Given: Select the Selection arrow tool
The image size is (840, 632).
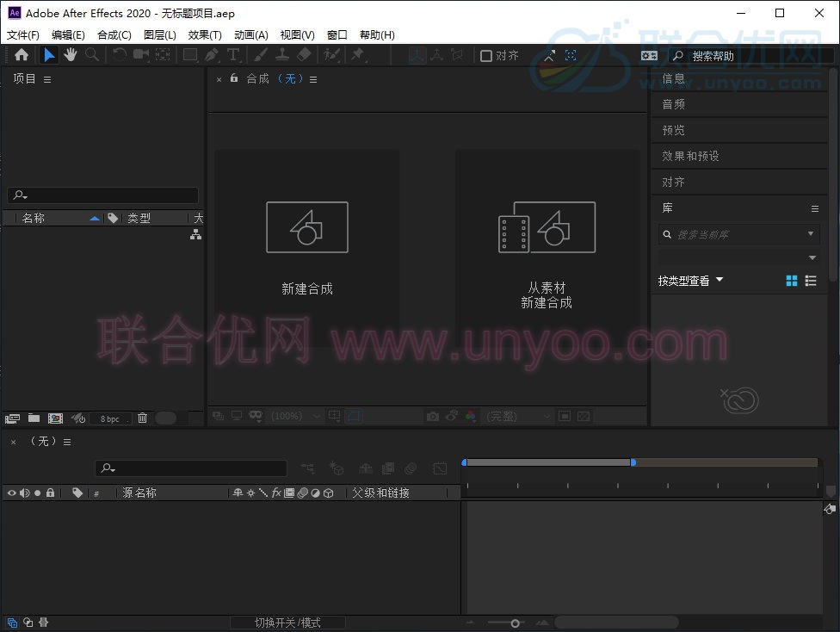Looking at the screenshot, I should (x=49, y=55).
